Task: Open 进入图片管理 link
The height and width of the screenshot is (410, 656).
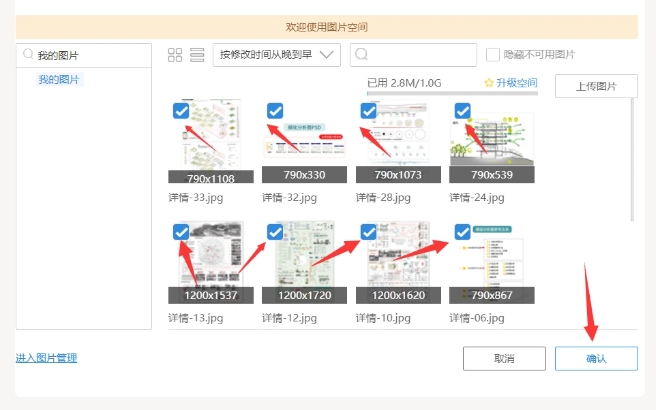Action: tap(46, 358)
